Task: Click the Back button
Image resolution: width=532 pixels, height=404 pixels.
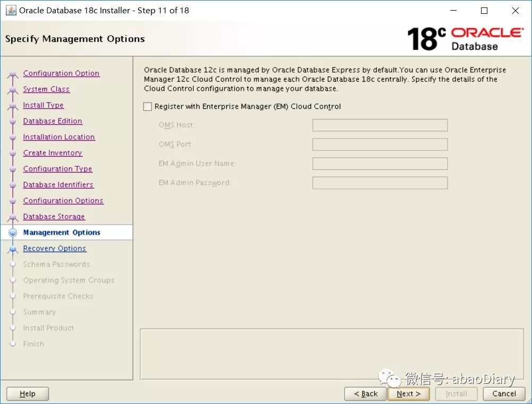Action: tap(365, 394)
